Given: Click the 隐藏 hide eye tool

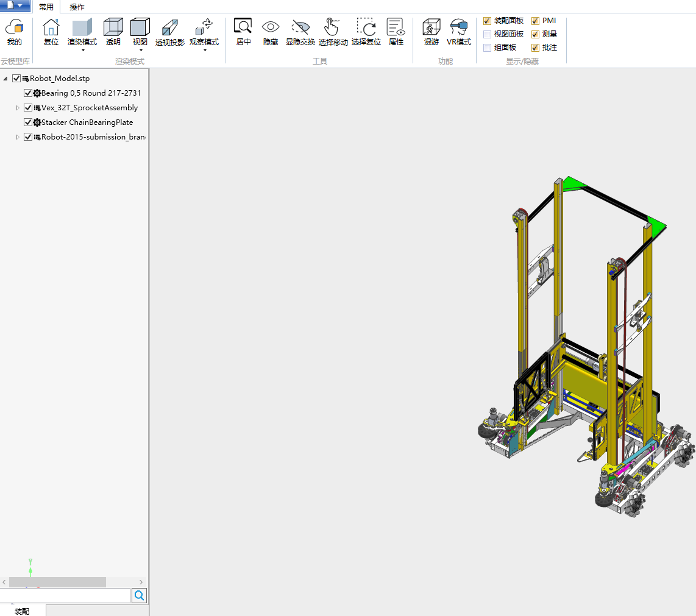Looking at the screenshot, I should (271, 32).
